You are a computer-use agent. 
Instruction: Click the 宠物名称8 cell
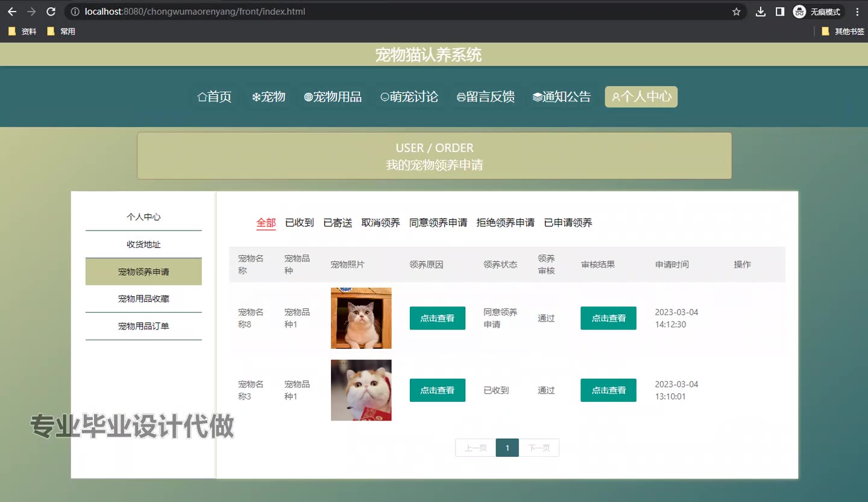click(x=251, y=318)
